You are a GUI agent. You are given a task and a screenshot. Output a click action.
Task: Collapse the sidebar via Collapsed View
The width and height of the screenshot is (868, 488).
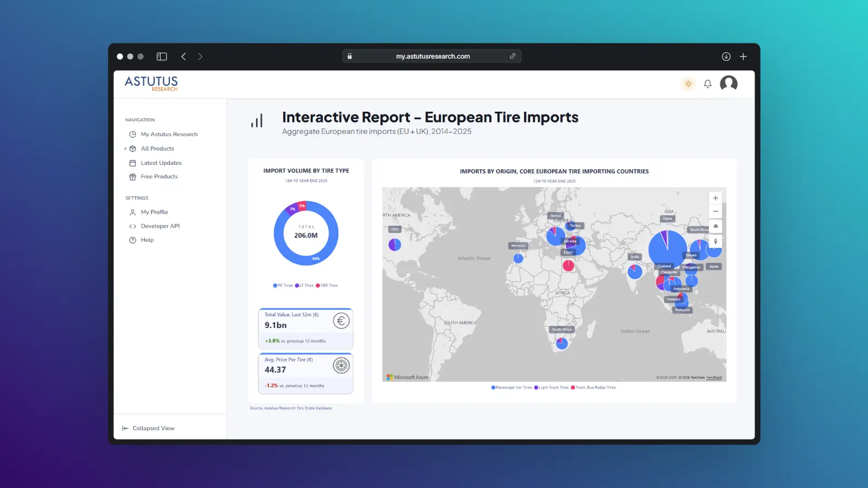pos(148,428)
